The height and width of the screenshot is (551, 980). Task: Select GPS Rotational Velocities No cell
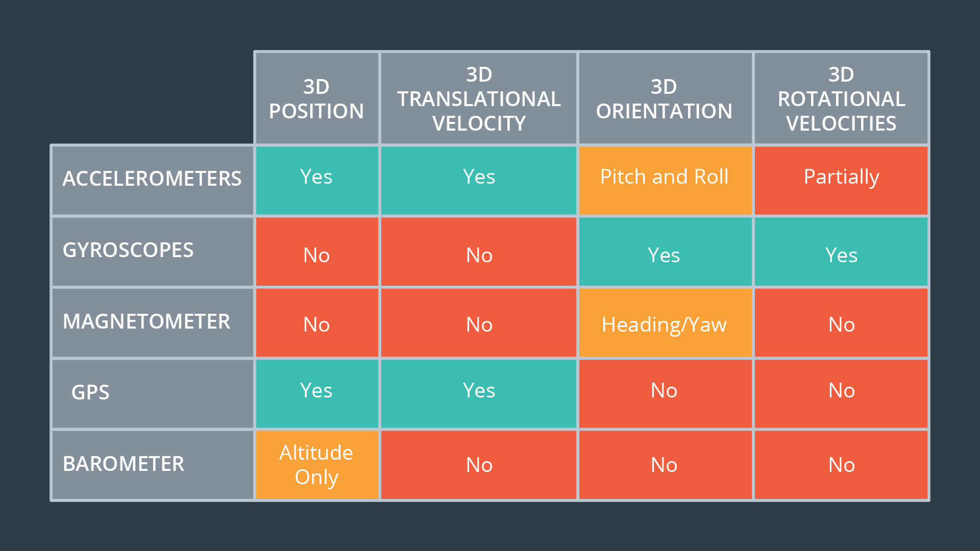pos(841,394)
